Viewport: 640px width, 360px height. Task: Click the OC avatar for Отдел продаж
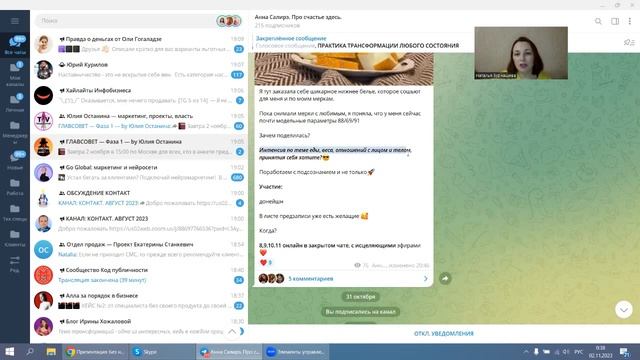[43, 250]
